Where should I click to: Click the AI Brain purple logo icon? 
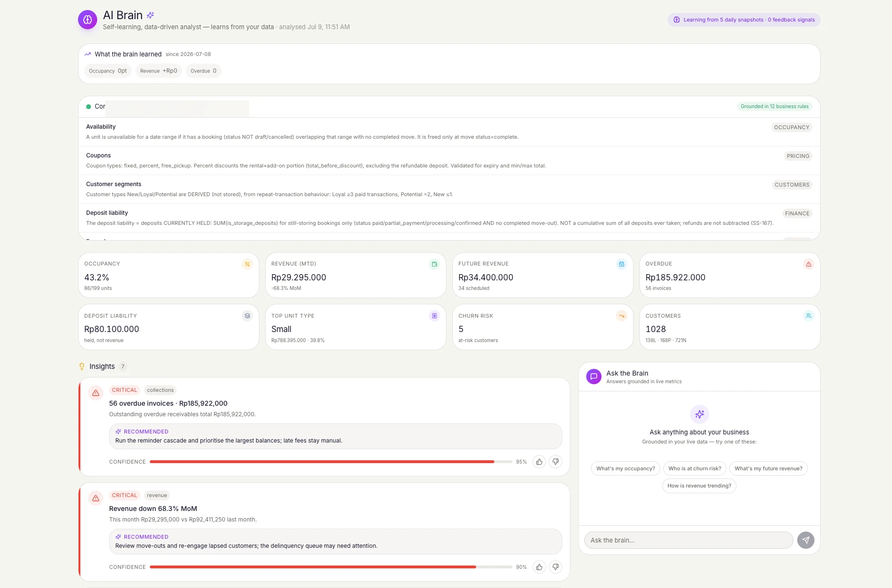coord(88,20)
